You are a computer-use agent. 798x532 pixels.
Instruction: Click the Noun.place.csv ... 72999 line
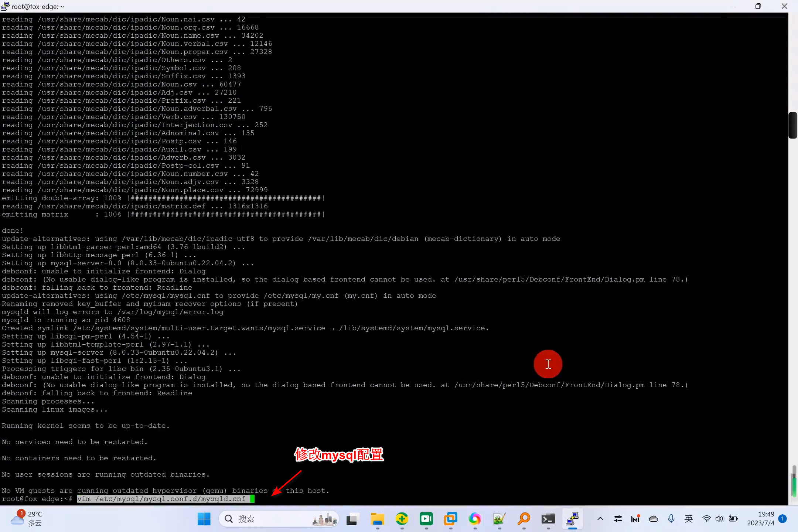[x=135, y=190]
